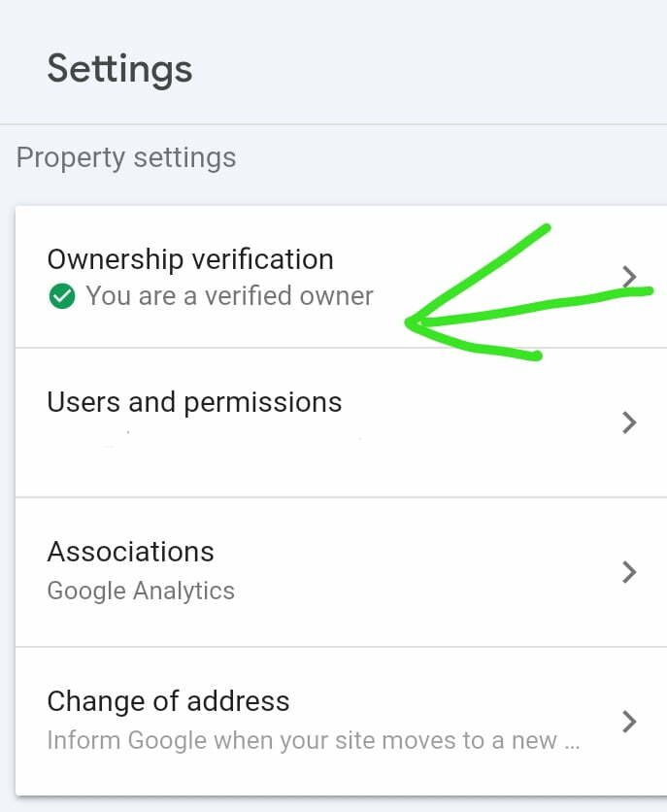Click 'Inform Google when your site moves' description
Image resolution: width=667 pixels, height=812 pixels.
coord(302,740)
